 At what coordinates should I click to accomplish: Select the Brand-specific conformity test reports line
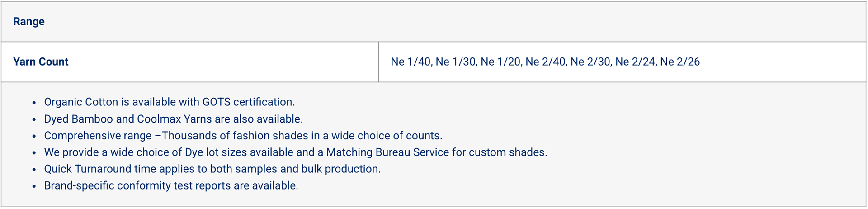pyautogui.click(x=171, y=185)
